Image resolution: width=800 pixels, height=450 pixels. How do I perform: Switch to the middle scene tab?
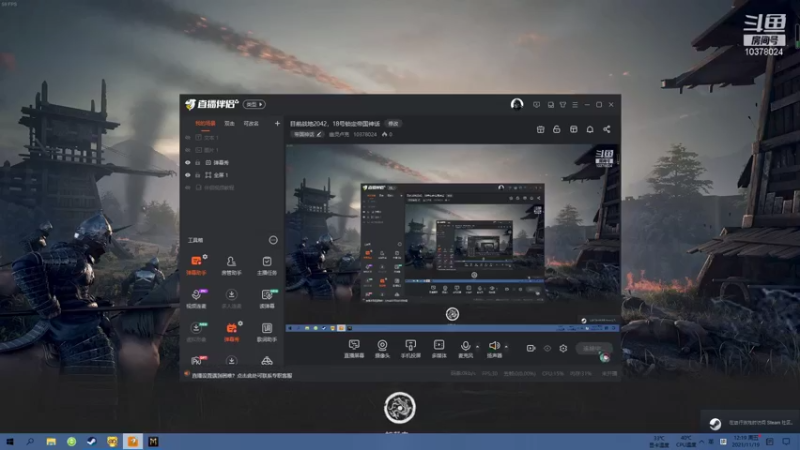click(230, 123)
